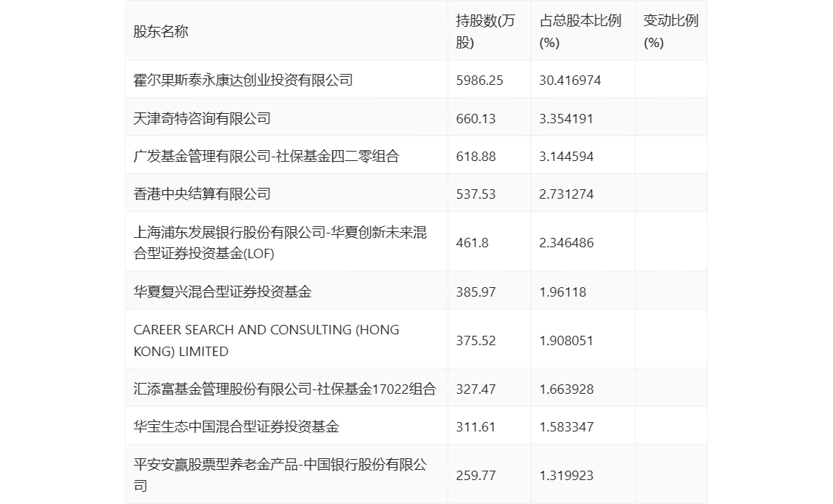Image resolution: width=833 pixels, height=504 pixels.
Task: Select 华夏复兴混合型证券投资基金 row name
Action: coord(223,292)
